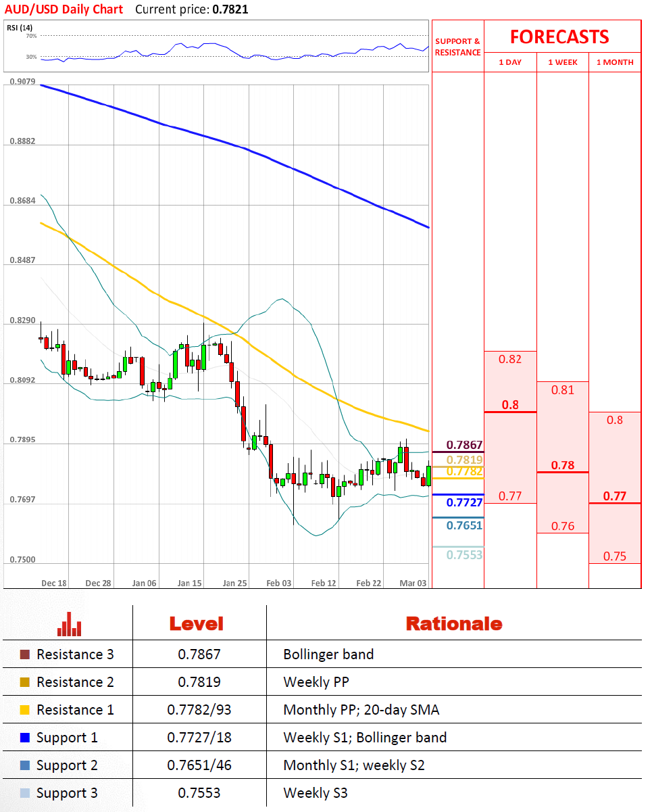Click the Rationale table column header
Viewport: 652px width, 812px height.
[454, 623]
